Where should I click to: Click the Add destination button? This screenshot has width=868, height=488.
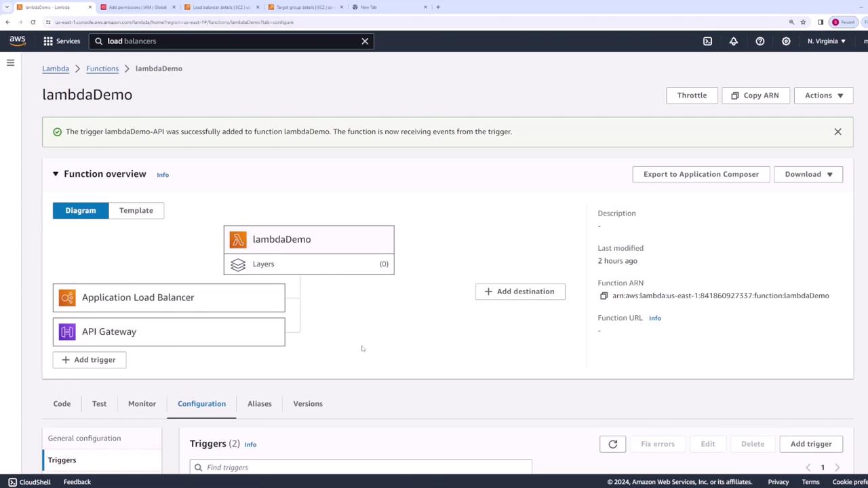pos(520,291)
